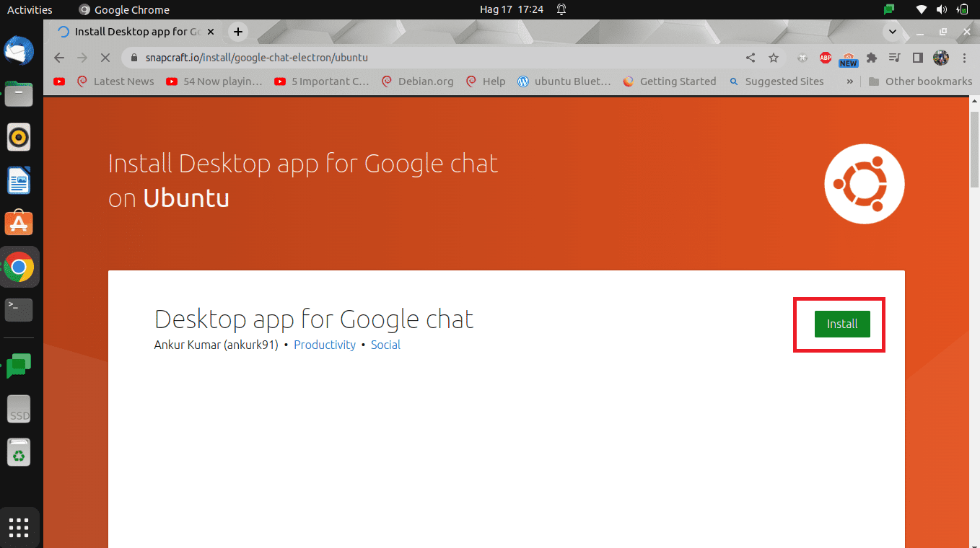Open the Chrome profile avatar
Viewport: 980px width, 548px height.
pos(940,58)
